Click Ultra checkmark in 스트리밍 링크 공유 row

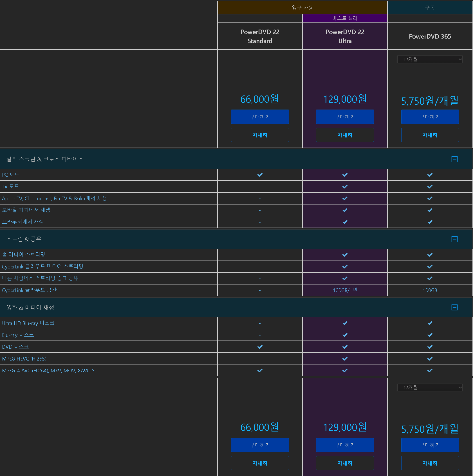345,278
